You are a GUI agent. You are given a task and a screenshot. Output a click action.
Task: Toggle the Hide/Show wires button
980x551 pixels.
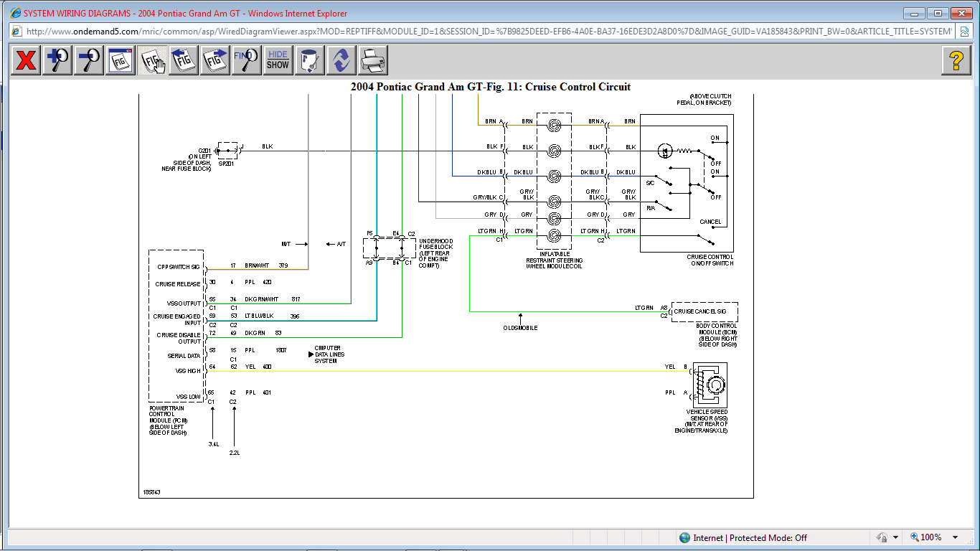point(278,60)
